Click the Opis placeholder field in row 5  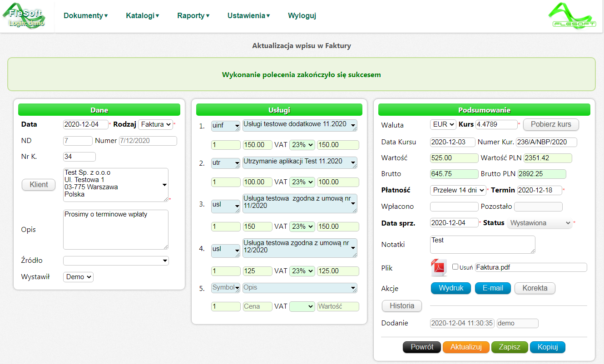pyautogui.click(x=300, y=288)
